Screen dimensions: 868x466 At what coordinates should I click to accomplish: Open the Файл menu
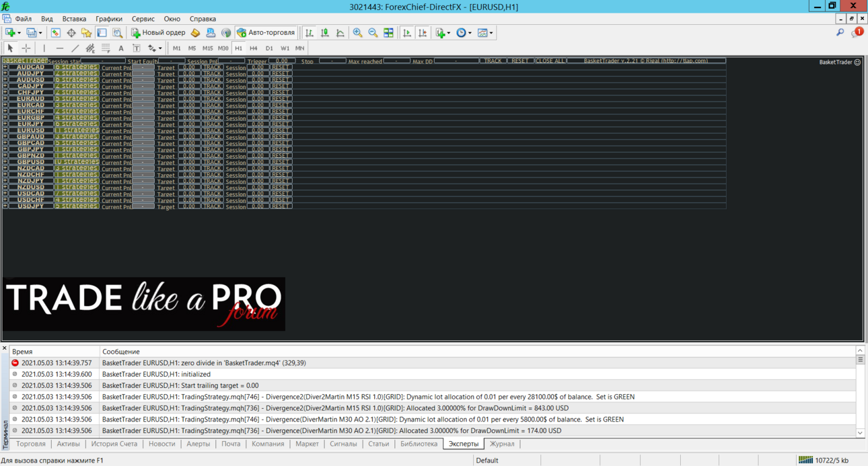click(23, 19)
